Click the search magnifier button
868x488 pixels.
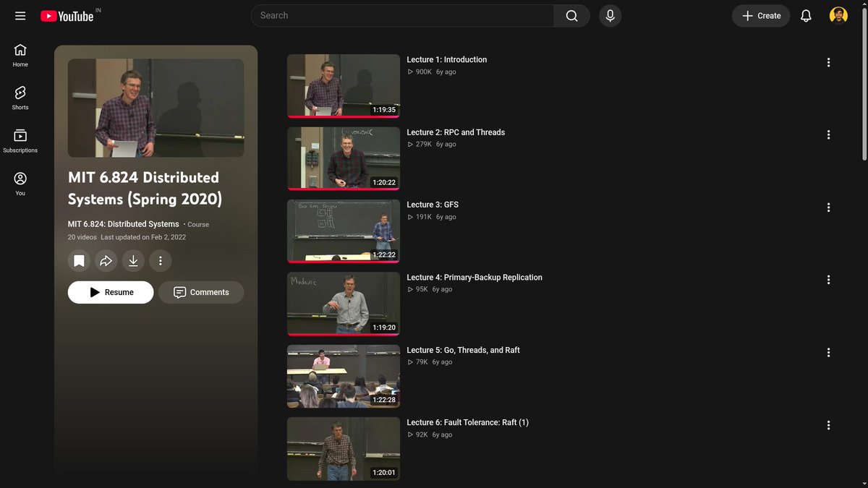tap(571, 16)
